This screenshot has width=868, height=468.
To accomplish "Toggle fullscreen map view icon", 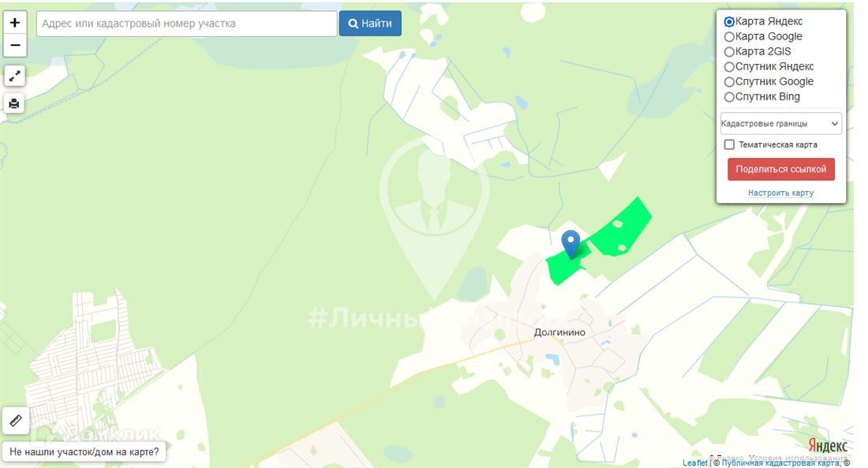I will click(14, 75).
